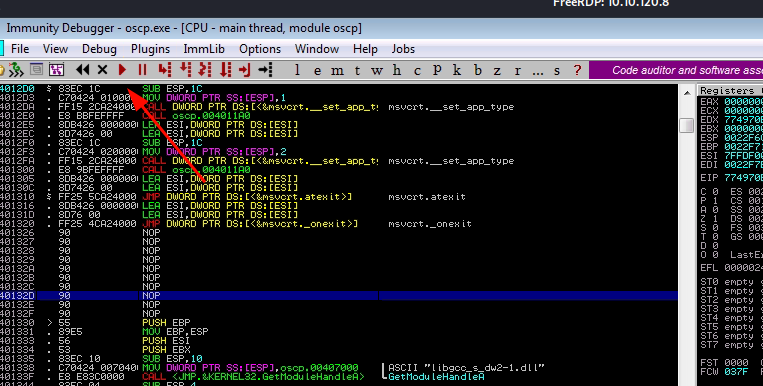Click the purple graph toolbar icon

coord(56,70)
